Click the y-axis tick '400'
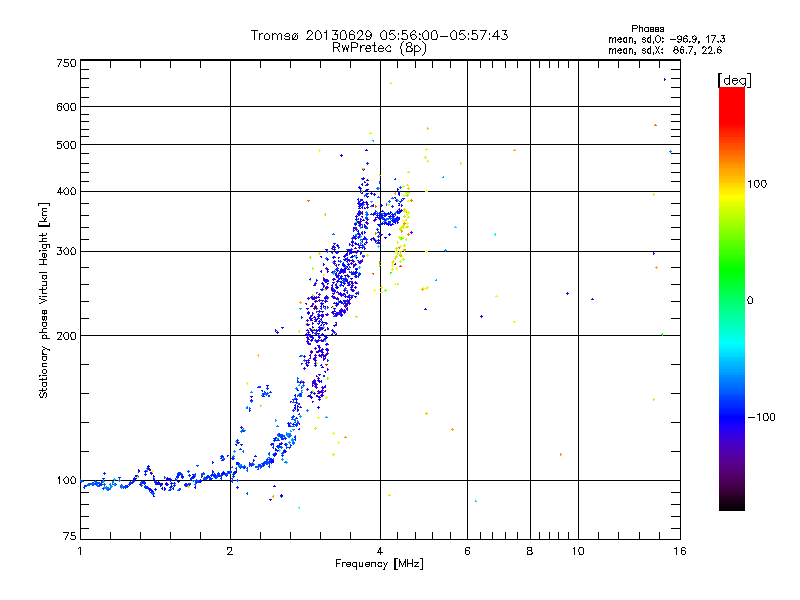Viewport: 800px width, 600px height. click(66, 192)
